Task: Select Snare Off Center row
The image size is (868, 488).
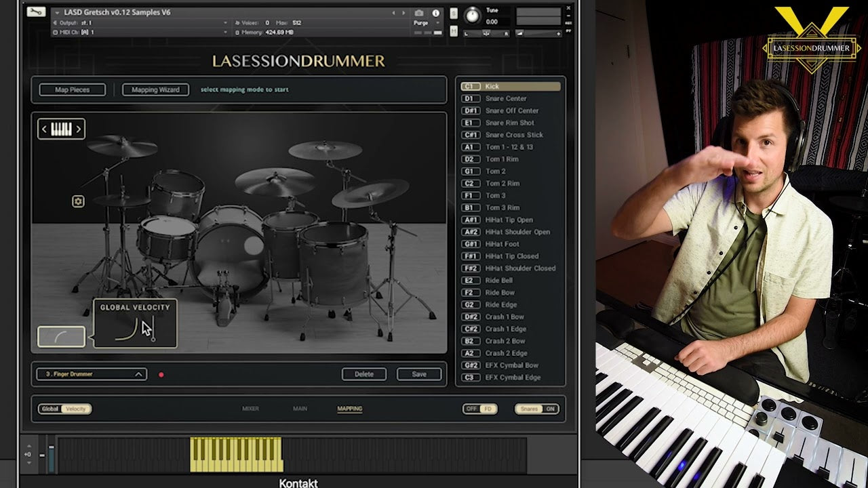Action: coord(511,111)
